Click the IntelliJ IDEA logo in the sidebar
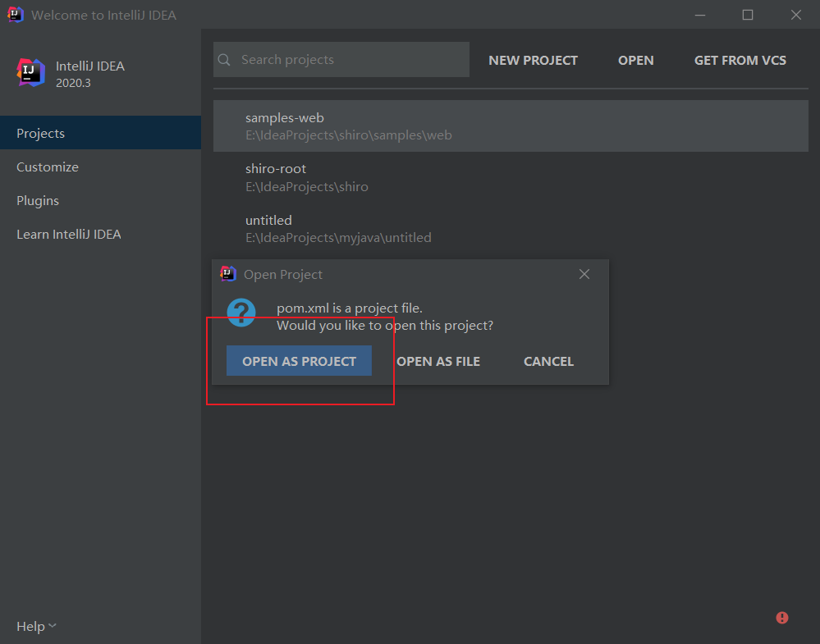Viewport: 820px width, 644px height. tap(31, 73)
